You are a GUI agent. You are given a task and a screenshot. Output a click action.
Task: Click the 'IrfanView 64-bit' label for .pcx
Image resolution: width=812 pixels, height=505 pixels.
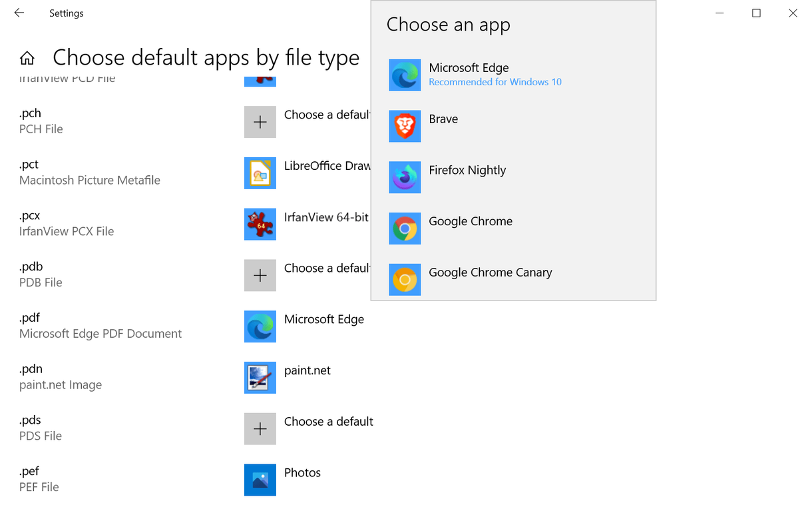point(326,217)
